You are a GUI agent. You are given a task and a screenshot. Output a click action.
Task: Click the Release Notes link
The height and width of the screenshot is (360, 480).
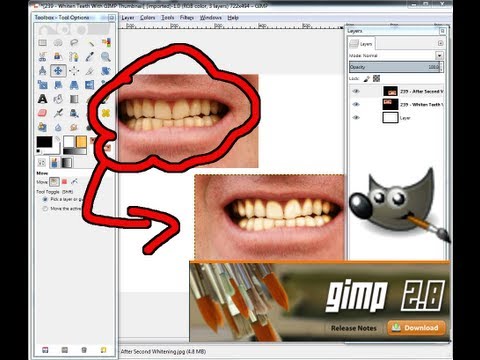coord(354,328)
